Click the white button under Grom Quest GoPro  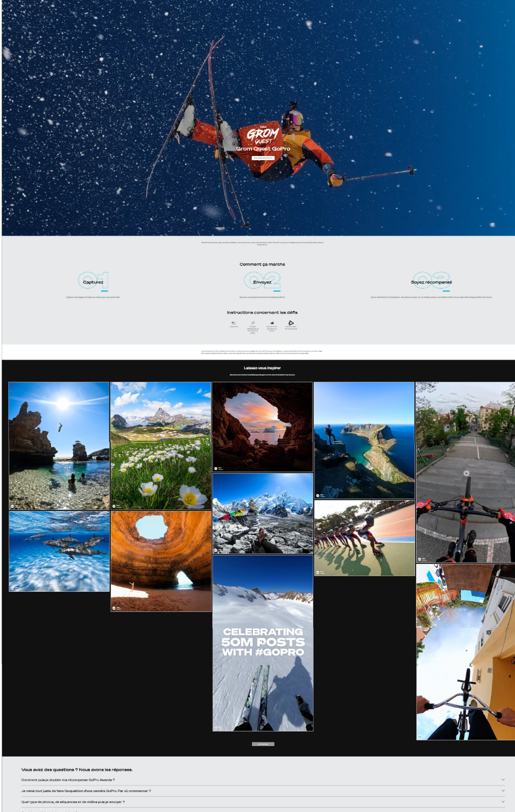tap(263, 158)
